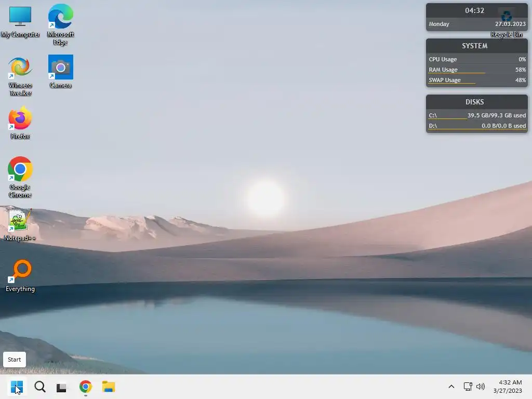Show hidden tray icons chevron
This screenshot has width=532, height=399.
(x=451, y=387)
